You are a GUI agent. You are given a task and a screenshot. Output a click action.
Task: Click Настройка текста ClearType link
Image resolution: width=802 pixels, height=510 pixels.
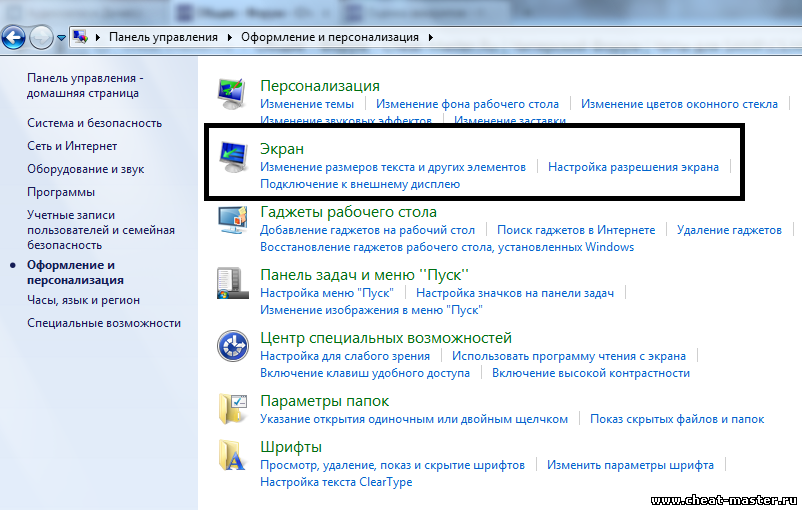[x=336, y=482]
